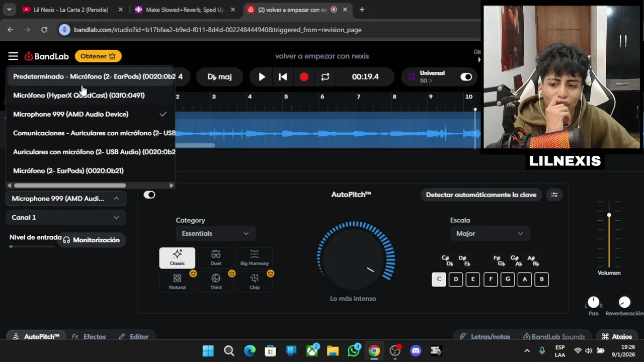The height and width of the screenshot is (362, 644).
Task: Toggle the E note in the scale
Action: coord(473,279)
